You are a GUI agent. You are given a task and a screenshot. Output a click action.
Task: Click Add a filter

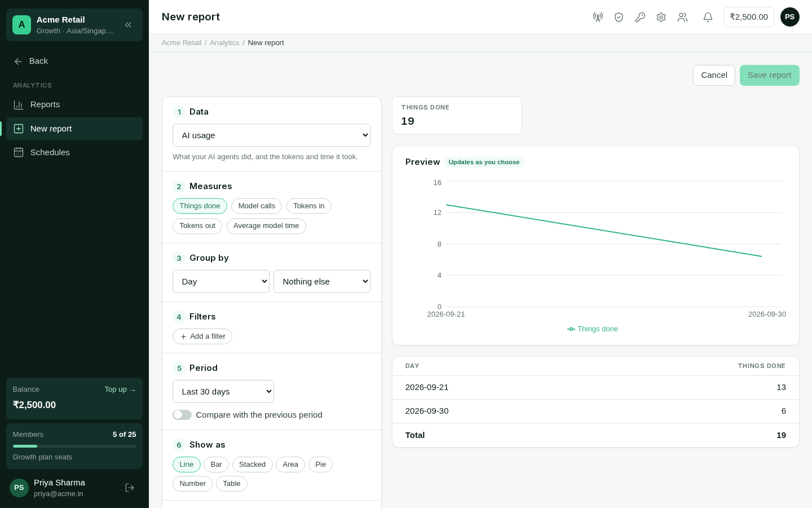[202, 336]
